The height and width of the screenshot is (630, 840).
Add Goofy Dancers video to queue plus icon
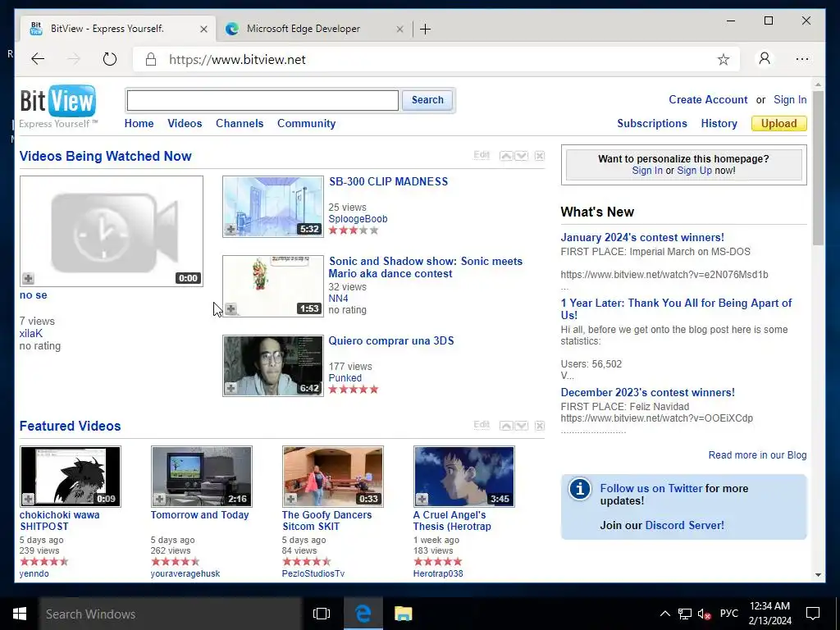(x=291, y=499)
